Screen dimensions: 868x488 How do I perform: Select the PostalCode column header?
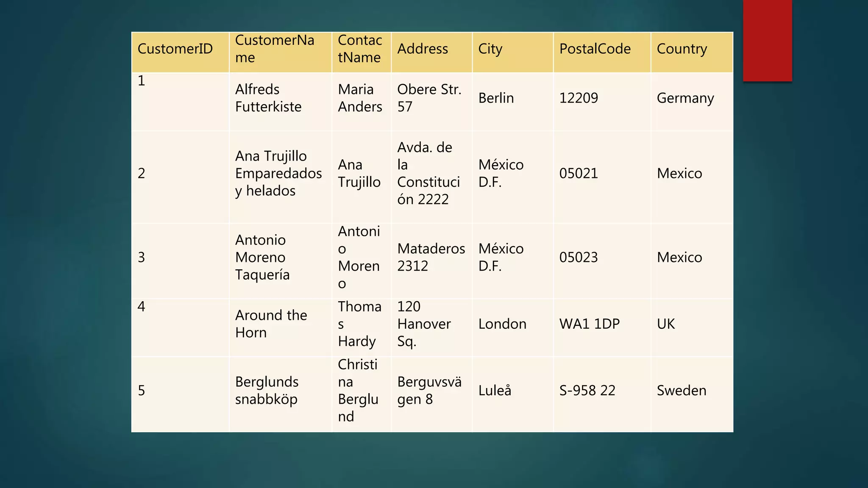coord(602,52)
